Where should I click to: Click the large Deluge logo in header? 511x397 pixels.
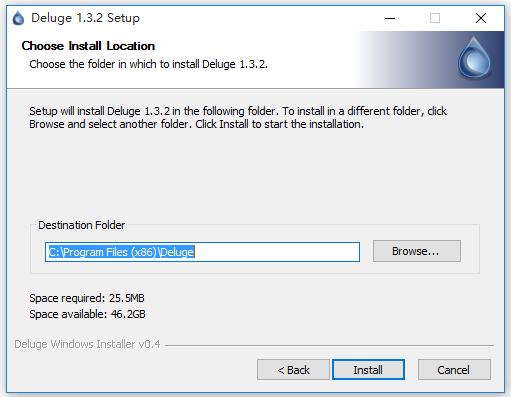click(x=474, y=58)
